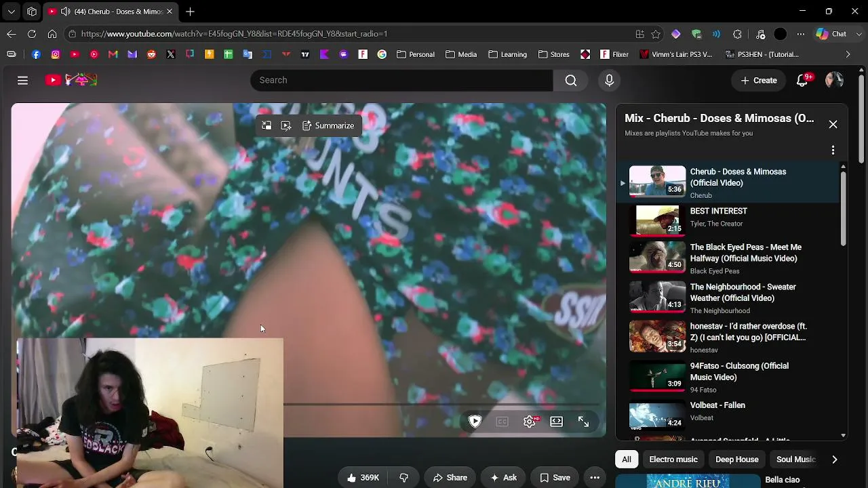Screen dimensions: 868x488
Task: Open video player settings gear
Action: coord(530,422)
